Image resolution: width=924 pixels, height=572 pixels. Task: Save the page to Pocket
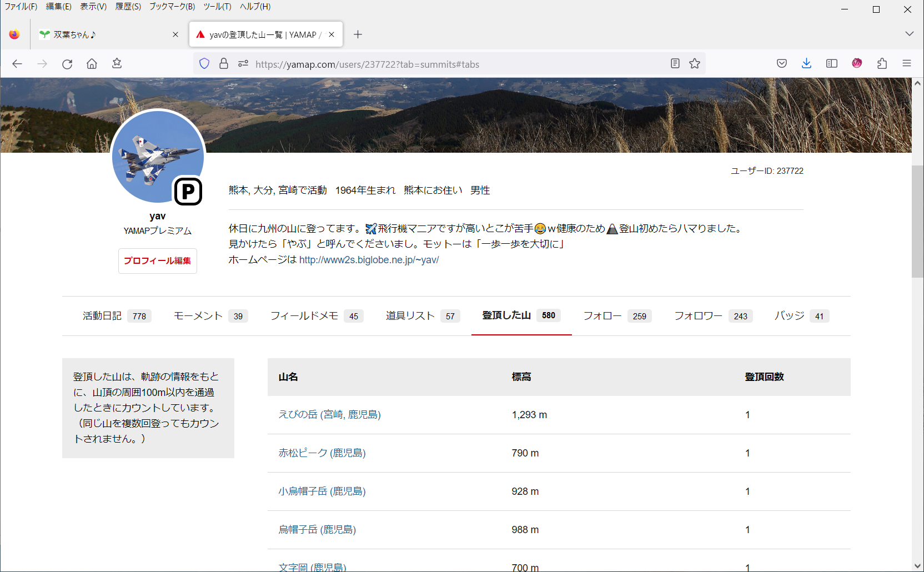pyautogui.click(x=781, y=63)
